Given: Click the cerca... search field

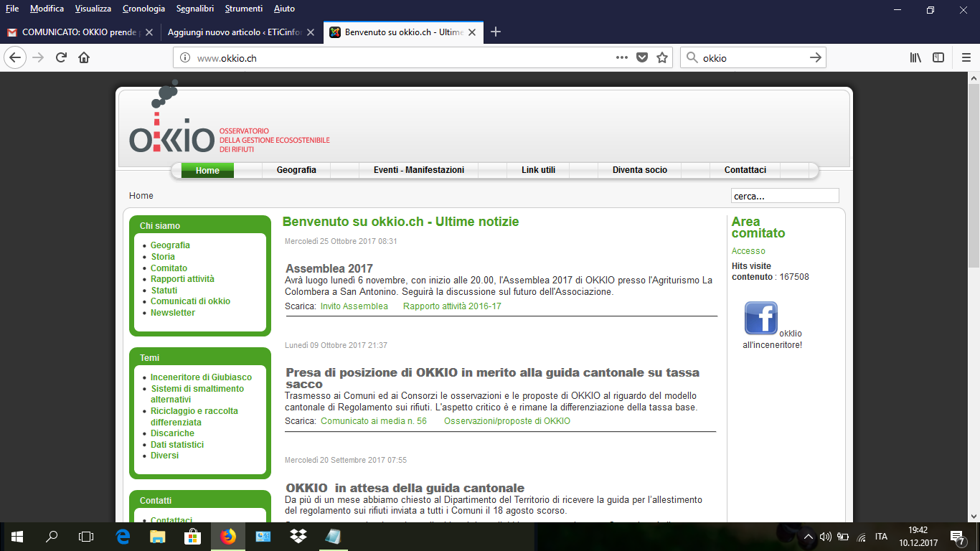Looking at the screenshot, I should point(785,196).
